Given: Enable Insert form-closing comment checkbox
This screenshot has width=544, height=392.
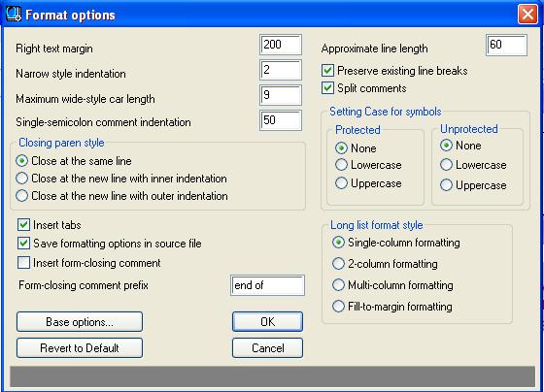Looking at the screenshot, I should tap(23, 262).
